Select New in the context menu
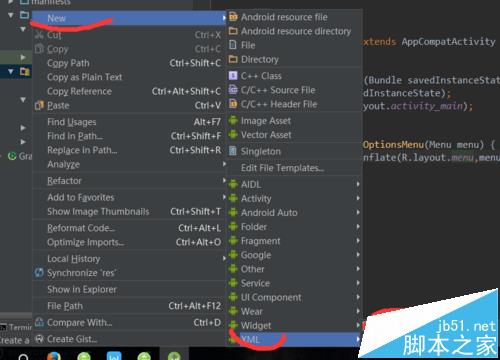This screenshot has height=360, width=500. tap(129, 18)
